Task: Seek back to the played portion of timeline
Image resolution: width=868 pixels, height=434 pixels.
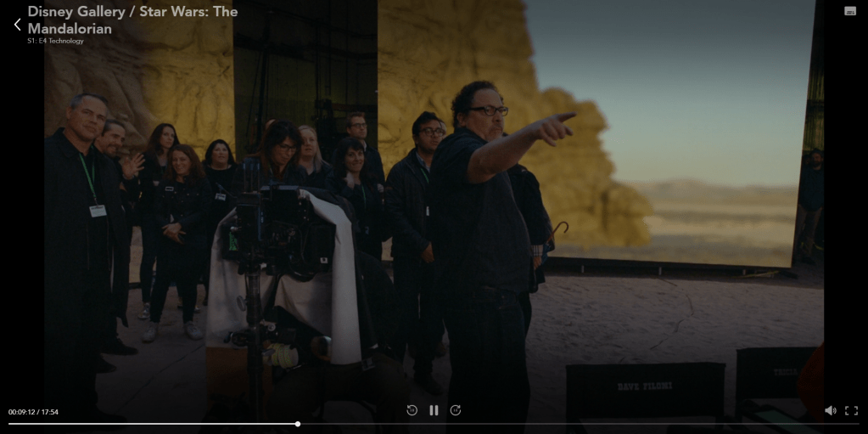Action: pyautogui.click(x=153, y=424)
